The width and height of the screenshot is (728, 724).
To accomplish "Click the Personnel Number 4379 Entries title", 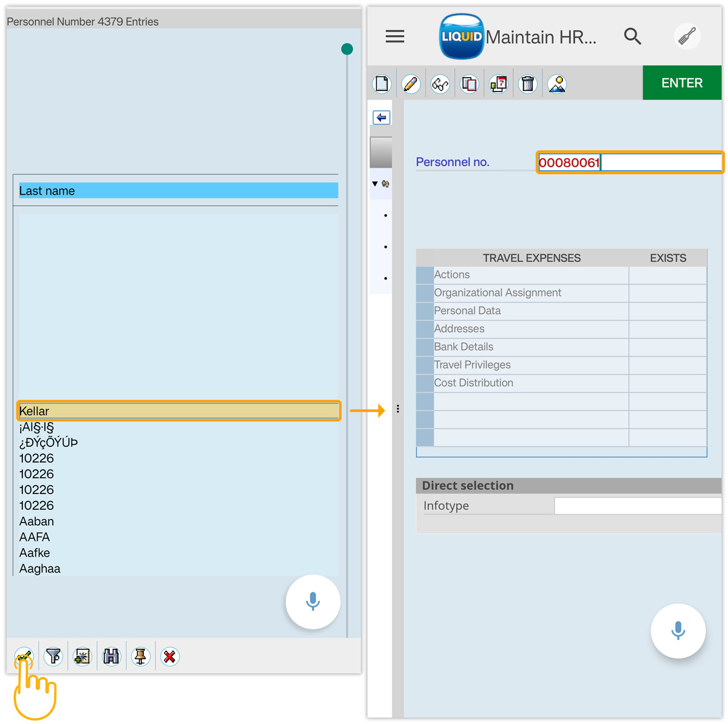I will (83, 21).
